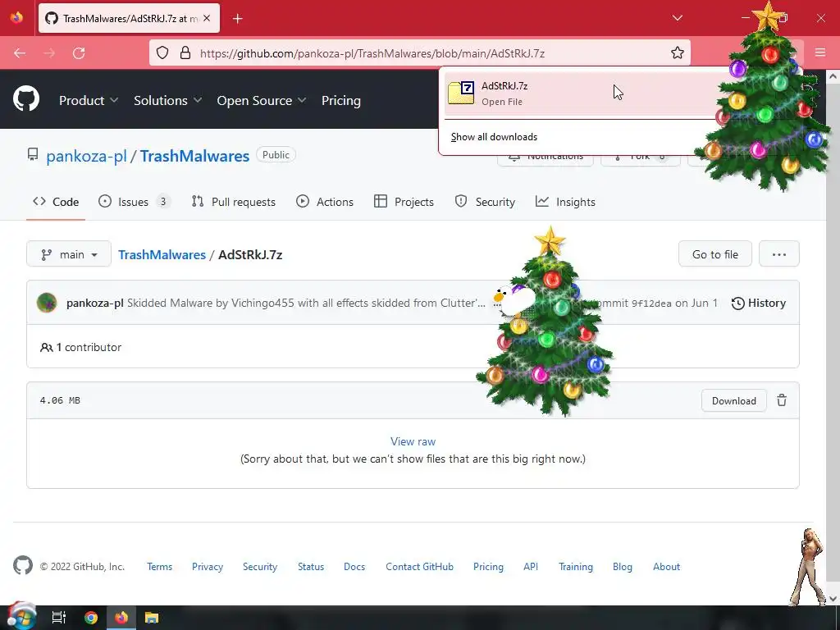Viewport: 840px width, 630px height.
Task: Switch to the Security tab
Action: point(485,202)
